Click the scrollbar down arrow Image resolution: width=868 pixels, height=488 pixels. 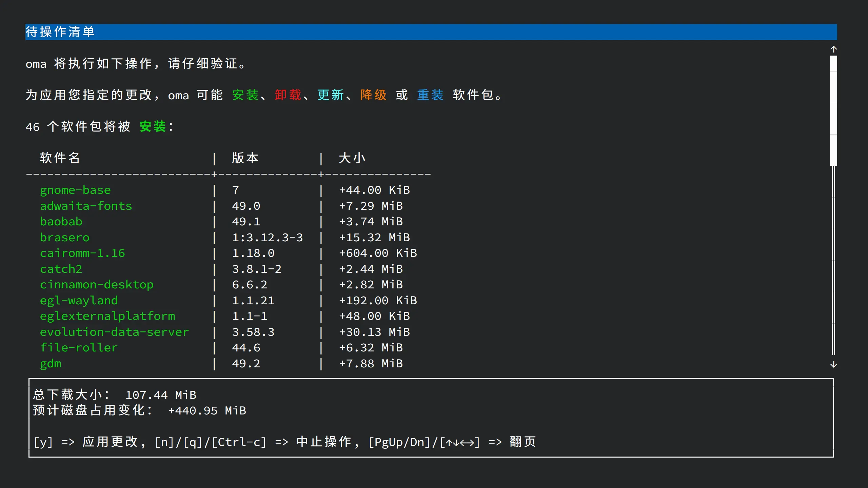(x=833, y=365)
